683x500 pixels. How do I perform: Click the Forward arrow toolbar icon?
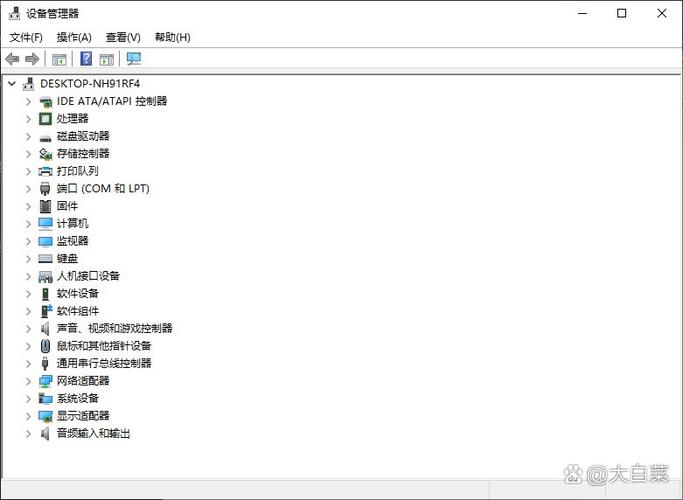[32, 59]
